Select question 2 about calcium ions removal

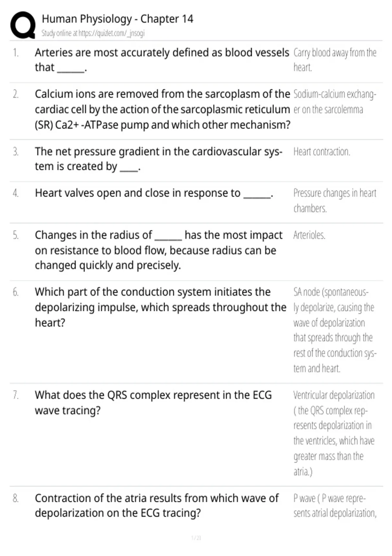click(163, 109)
